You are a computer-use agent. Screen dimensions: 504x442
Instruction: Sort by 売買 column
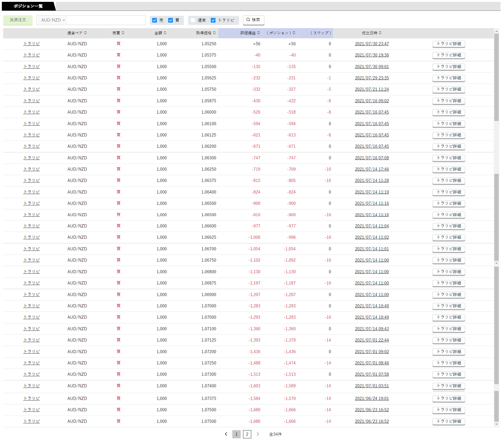point(118,33)
